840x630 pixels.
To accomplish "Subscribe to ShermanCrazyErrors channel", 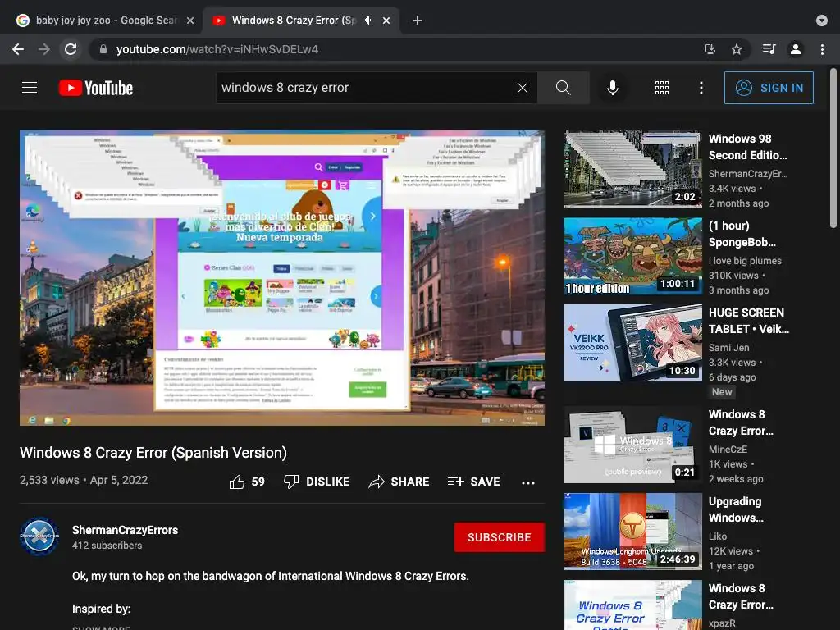I will click(500, 537).
